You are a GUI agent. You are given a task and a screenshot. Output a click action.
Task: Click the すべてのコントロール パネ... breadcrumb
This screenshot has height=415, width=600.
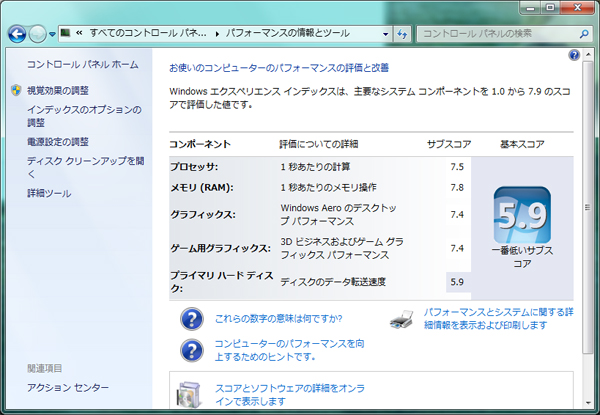[x=148, y=33]
